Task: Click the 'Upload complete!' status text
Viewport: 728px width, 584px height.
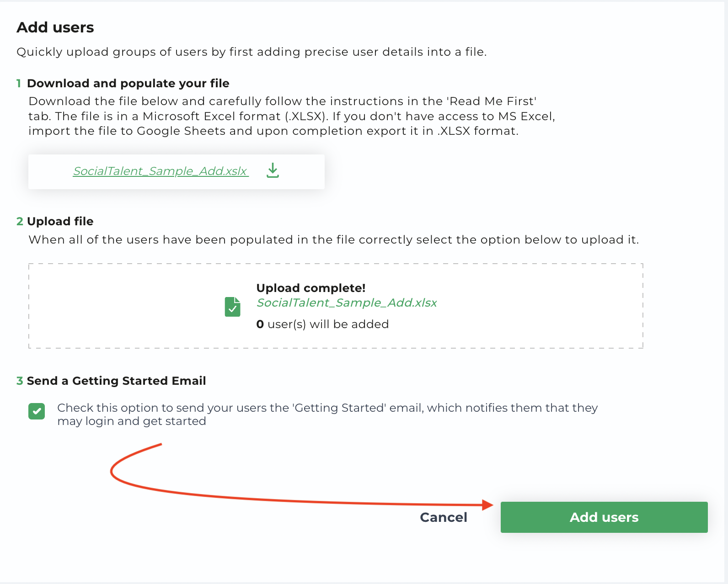Action: click(311, 288)
